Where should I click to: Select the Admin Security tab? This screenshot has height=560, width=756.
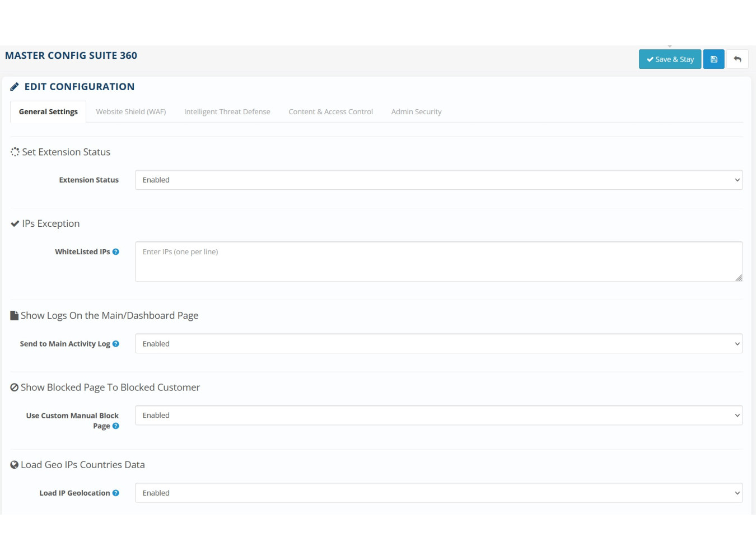point(416,112)
